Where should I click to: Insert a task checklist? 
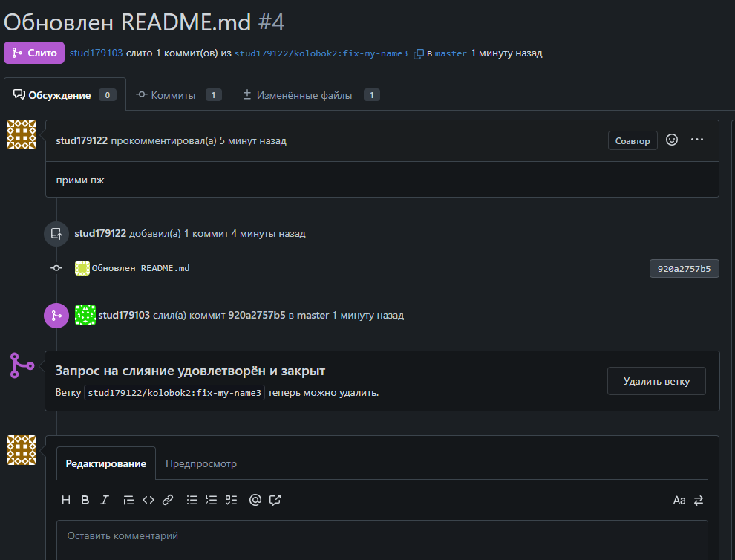click(231, 501)
